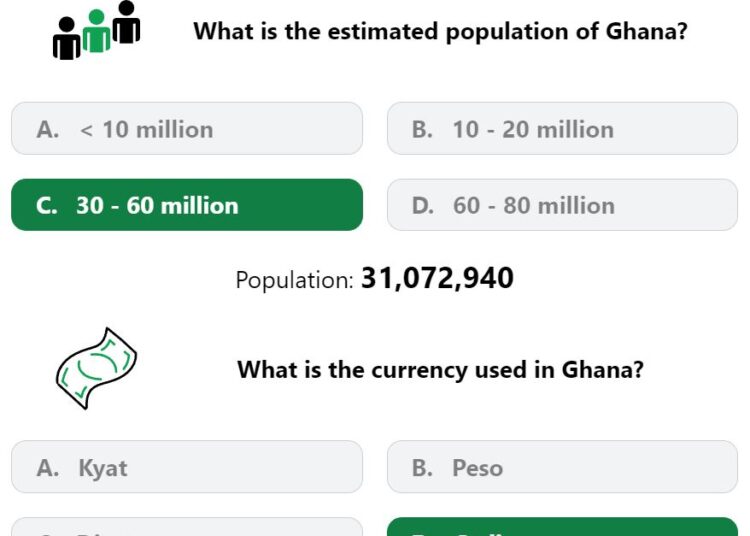Select the green highlighted currency option D

click(562, 528)
